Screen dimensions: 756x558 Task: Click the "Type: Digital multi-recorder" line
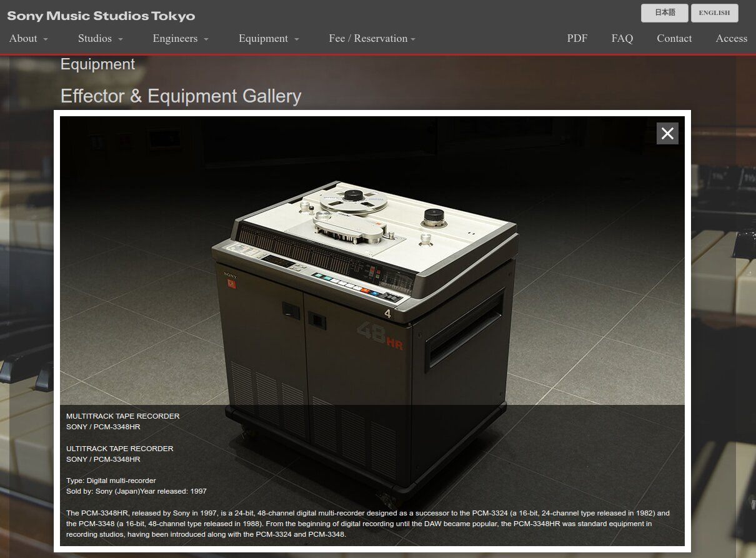(111, 481)
